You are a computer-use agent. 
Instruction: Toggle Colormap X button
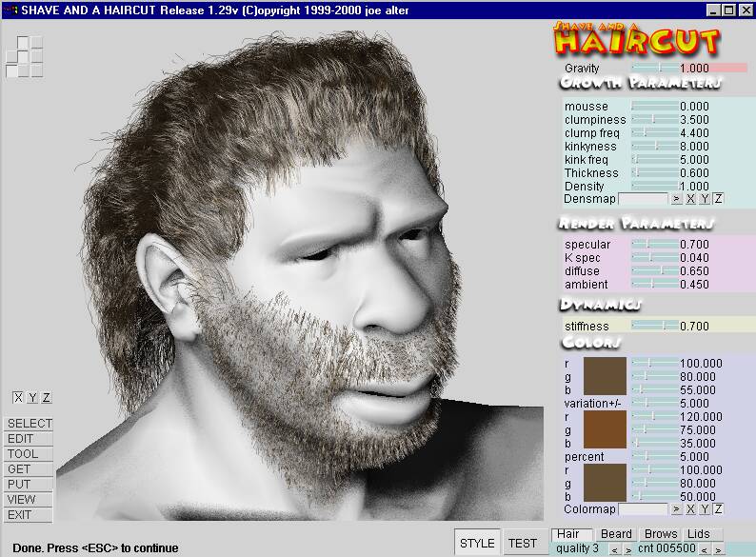[690, 509]
